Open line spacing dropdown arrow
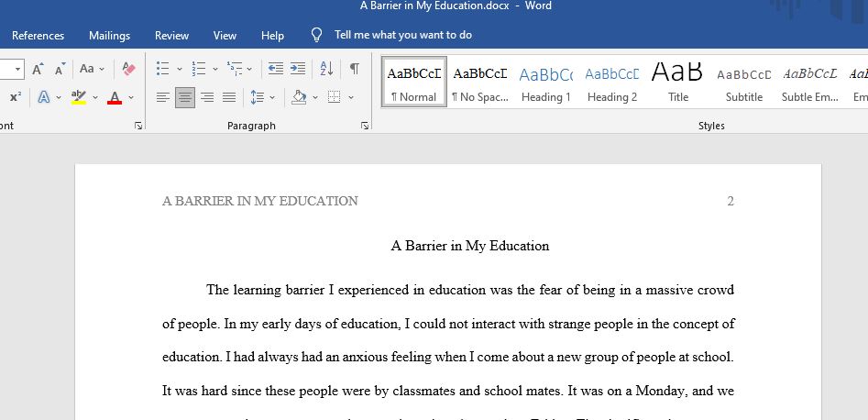868x420 pixels. (x=272, y=98)
